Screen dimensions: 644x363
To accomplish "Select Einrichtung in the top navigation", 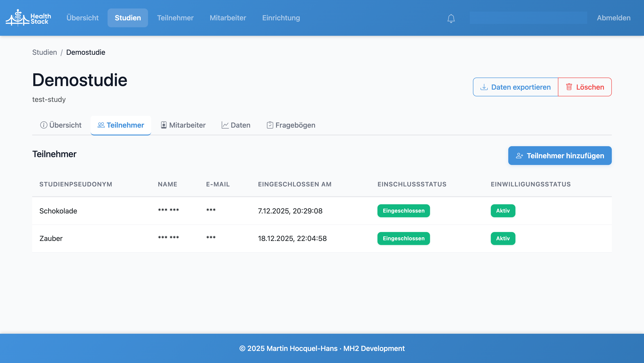I will coord(281,18).
